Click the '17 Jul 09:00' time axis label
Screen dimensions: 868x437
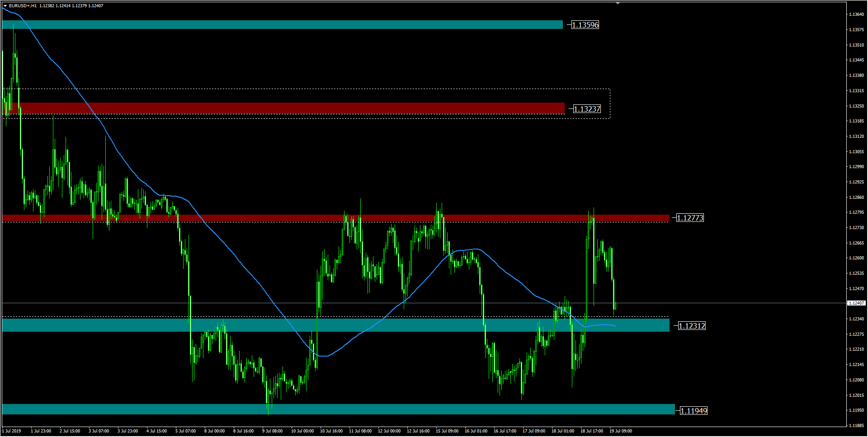pyautogui.click(x=534, y=431)
